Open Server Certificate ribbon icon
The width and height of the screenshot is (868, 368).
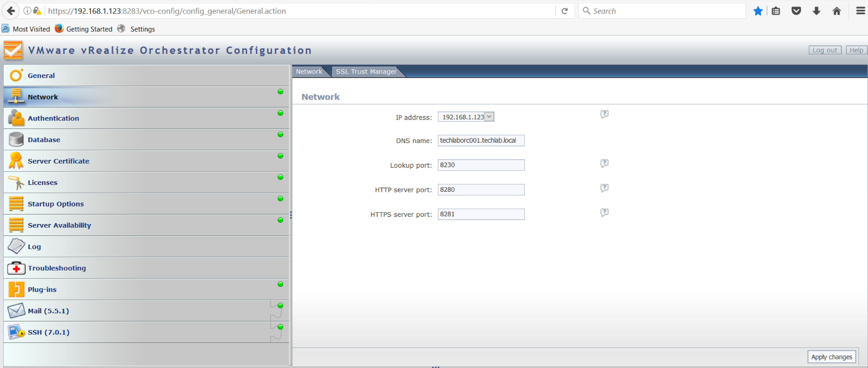pos(16,160)
